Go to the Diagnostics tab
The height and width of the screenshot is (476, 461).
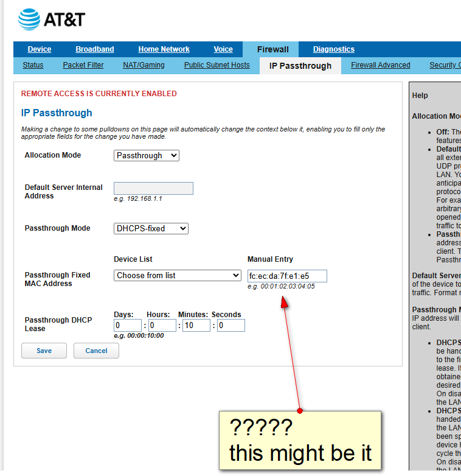point(333,49)
